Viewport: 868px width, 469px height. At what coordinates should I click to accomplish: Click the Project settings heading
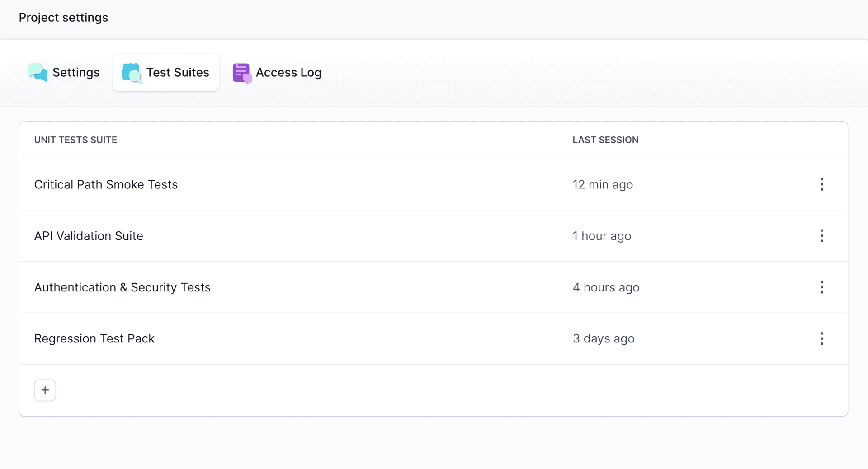click(63, 18)
